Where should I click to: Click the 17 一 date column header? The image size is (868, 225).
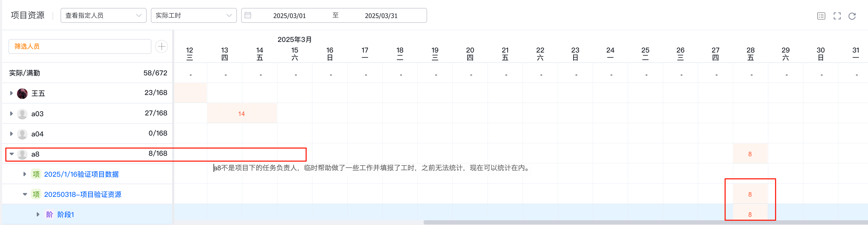[x=365, y=54]
